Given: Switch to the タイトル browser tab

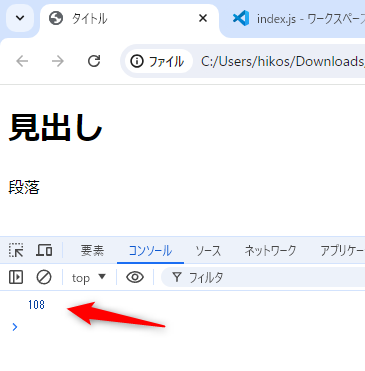Looking at the screenshot, I should click(129, 19).
